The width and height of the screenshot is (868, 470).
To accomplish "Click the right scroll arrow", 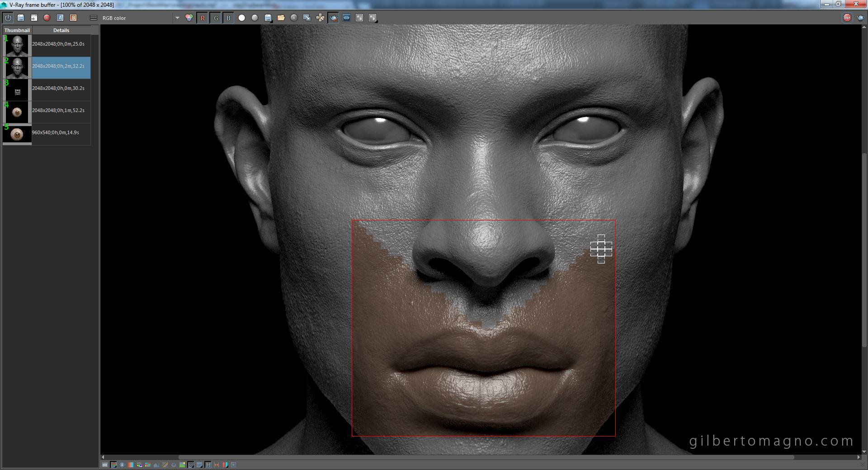I will click(859, 457).
